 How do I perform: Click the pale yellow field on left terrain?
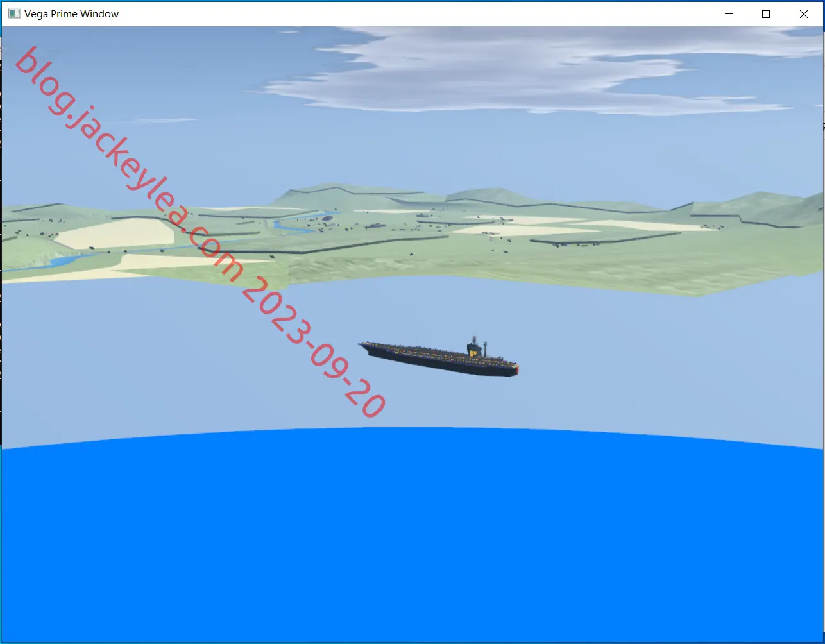[115, 234]
